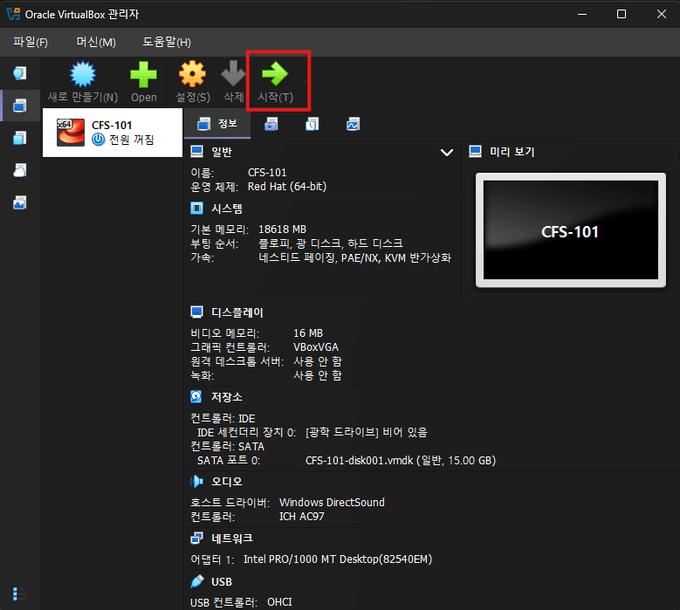This screenshot has height=610, width=680.
Task: Open the 도움말(H) menu
Action: click(166, 42)
